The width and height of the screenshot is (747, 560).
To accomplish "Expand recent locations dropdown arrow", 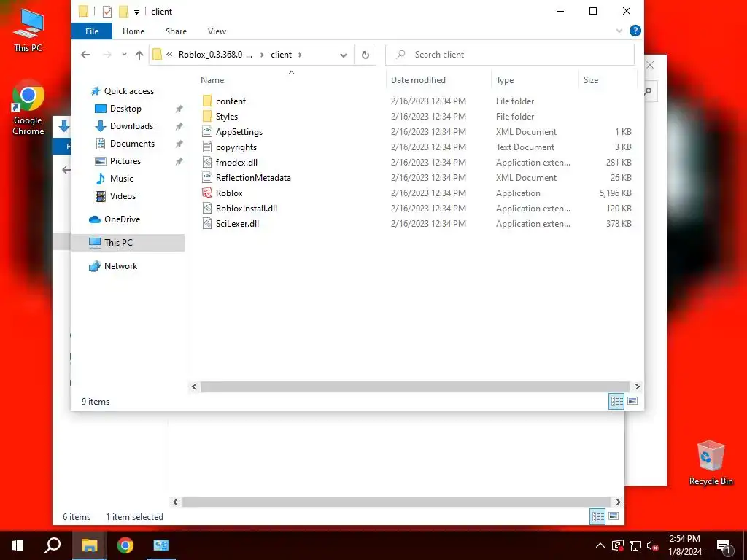I will 124,55.
